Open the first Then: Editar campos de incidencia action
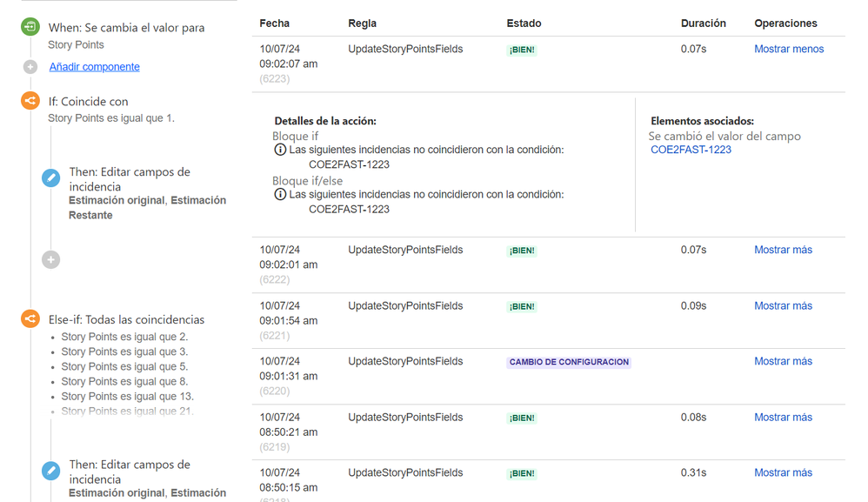Screen dimensions: 868x502 click(x=130, y=178)
